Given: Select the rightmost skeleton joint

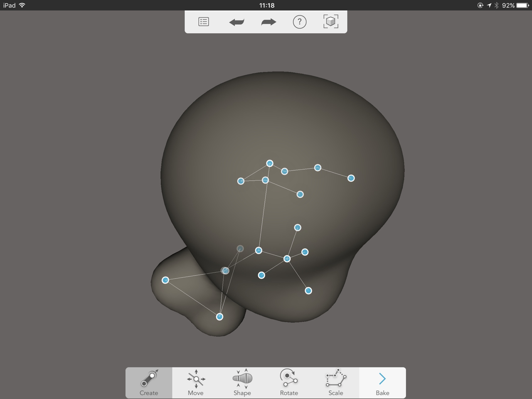Looking at the screenshot, I should tap(351, 178).
